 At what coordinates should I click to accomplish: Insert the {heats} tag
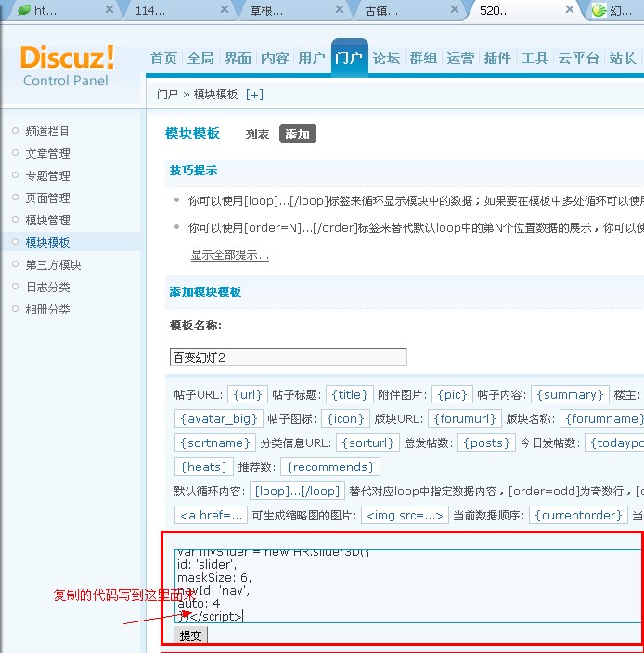tap(204, 467)
